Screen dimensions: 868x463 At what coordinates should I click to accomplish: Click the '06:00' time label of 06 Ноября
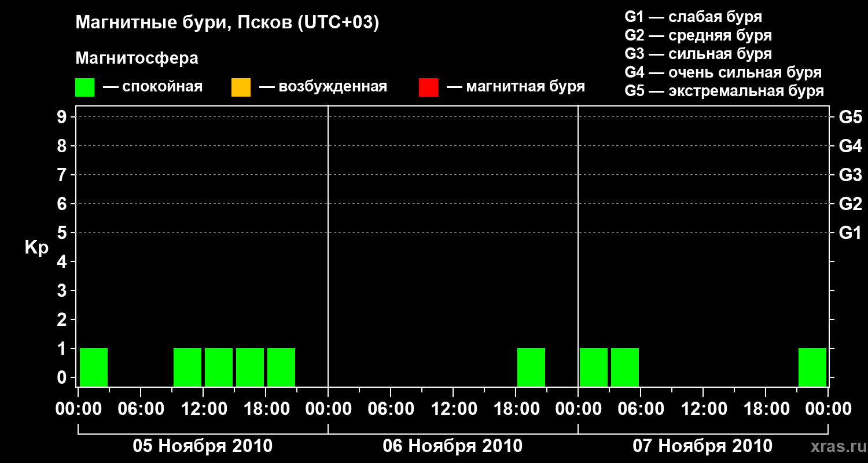pos(391,409)
